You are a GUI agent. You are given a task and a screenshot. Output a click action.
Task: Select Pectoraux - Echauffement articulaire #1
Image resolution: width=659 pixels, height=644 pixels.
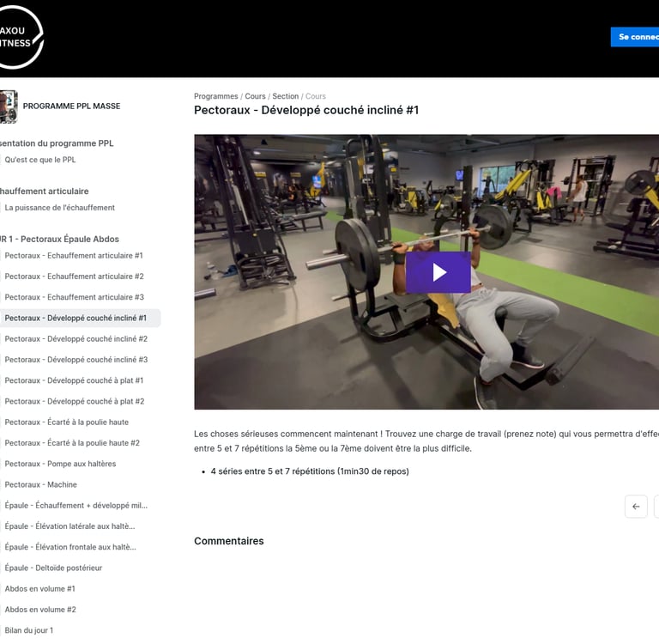[x=74, y=256]
